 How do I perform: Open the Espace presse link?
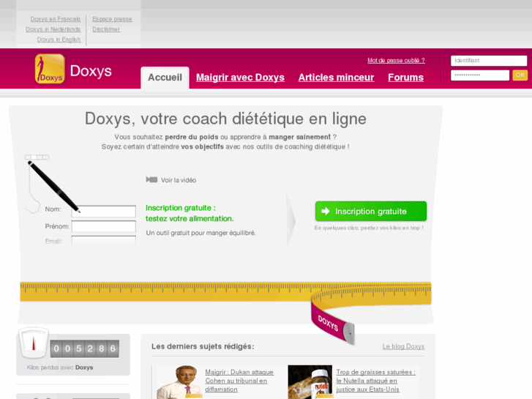112,19
